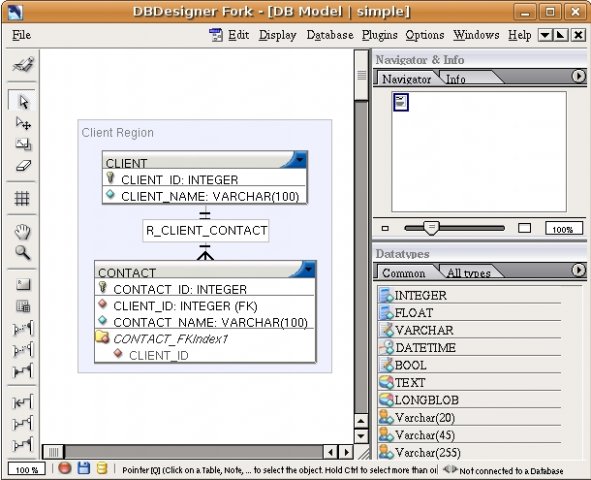Select the Zoom magnifier tool
The width and height of the screenshot is (591, 480).
(x=23, y=252)
